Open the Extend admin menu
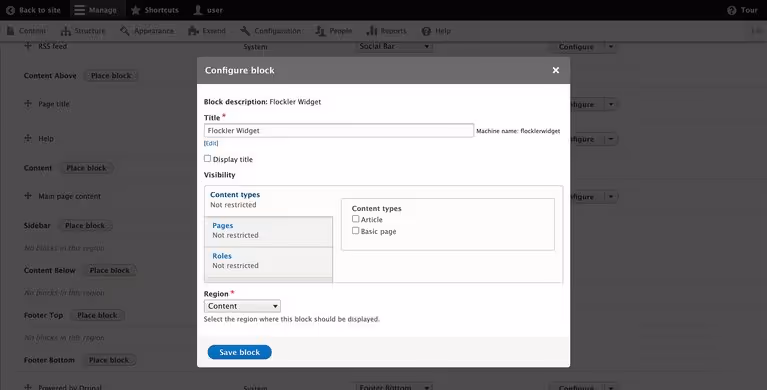The height and width of the screenshot is (390, 767). 207,31
